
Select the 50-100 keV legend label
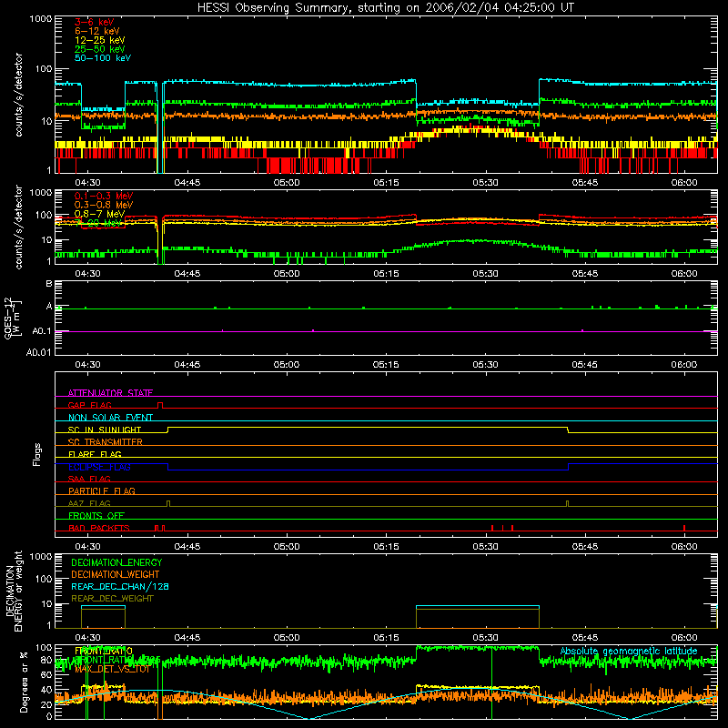click(x=103, y=57)
